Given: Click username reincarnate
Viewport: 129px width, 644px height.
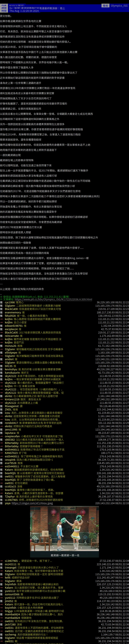Looking at the screenshot, I should [x=12, y=336].
